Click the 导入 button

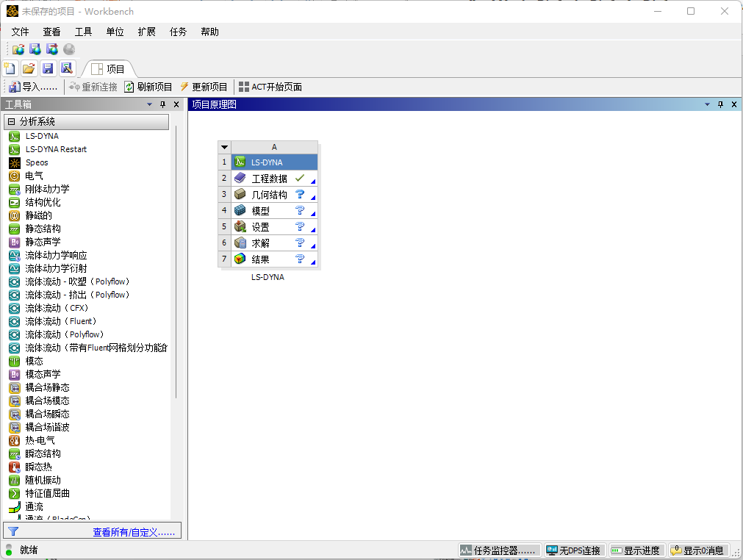click(33, 87)
